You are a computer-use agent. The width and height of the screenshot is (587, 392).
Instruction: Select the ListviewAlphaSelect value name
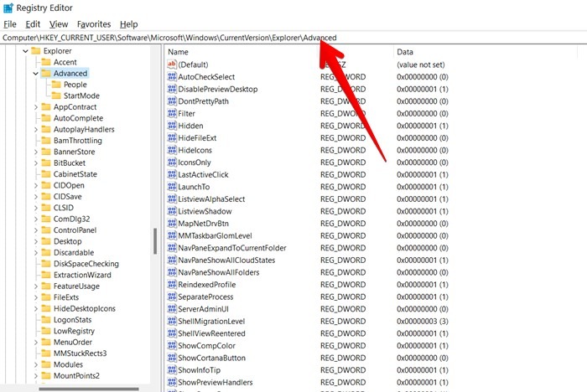[211, 199]
